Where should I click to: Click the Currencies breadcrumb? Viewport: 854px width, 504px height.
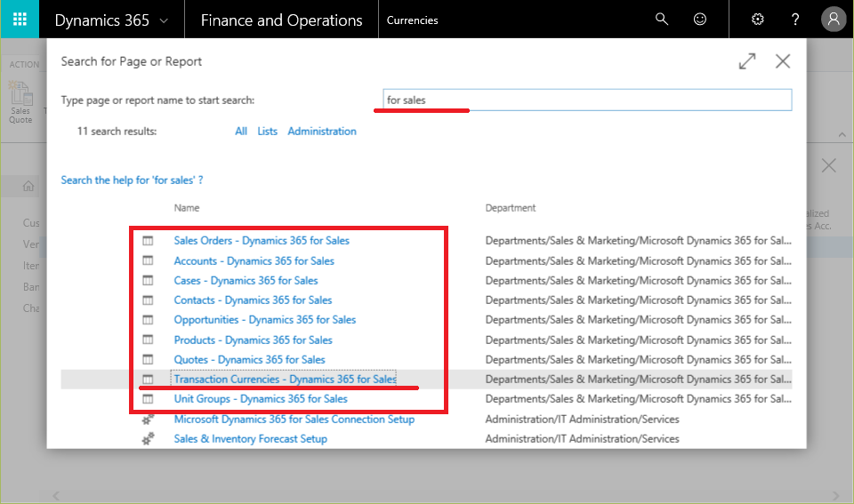pos(412,20)
